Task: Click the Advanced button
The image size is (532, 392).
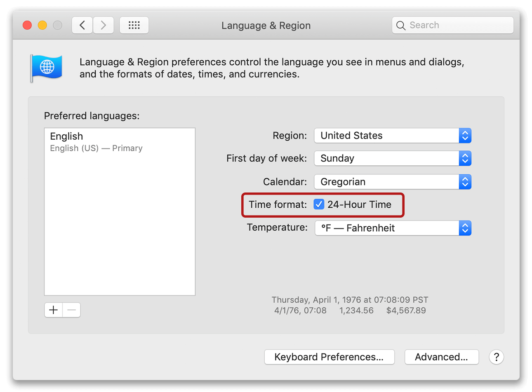Action: click(x=441, y=357)
